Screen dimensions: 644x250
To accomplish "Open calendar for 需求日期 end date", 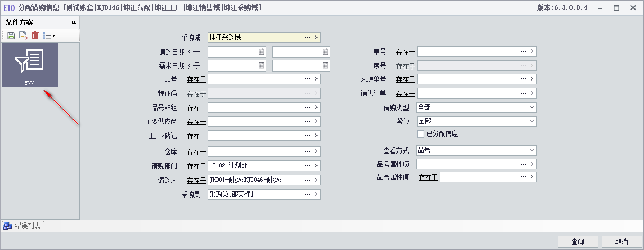I will pos(325,66).
